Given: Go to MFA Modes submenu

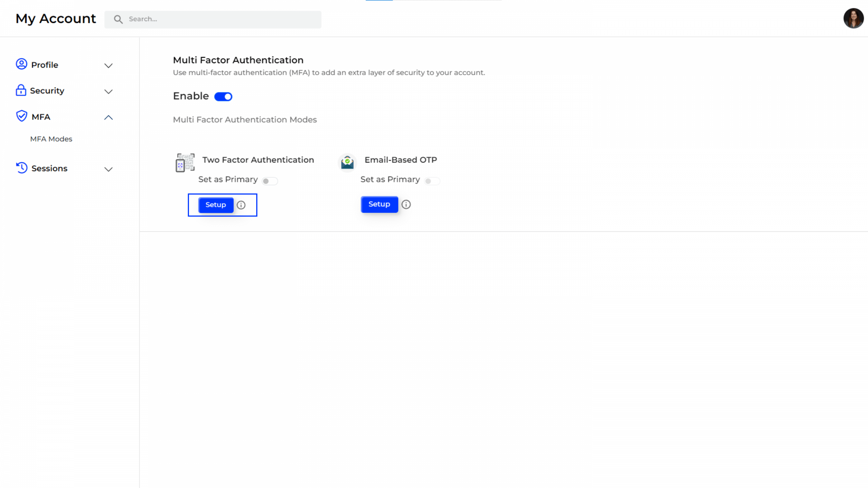Looking at the screenshot, I should (51, 139).
